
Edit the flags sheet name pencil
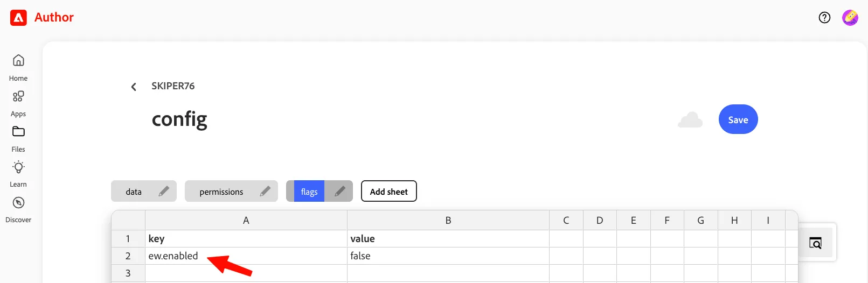pyautogui.click(x=339, y=191)
